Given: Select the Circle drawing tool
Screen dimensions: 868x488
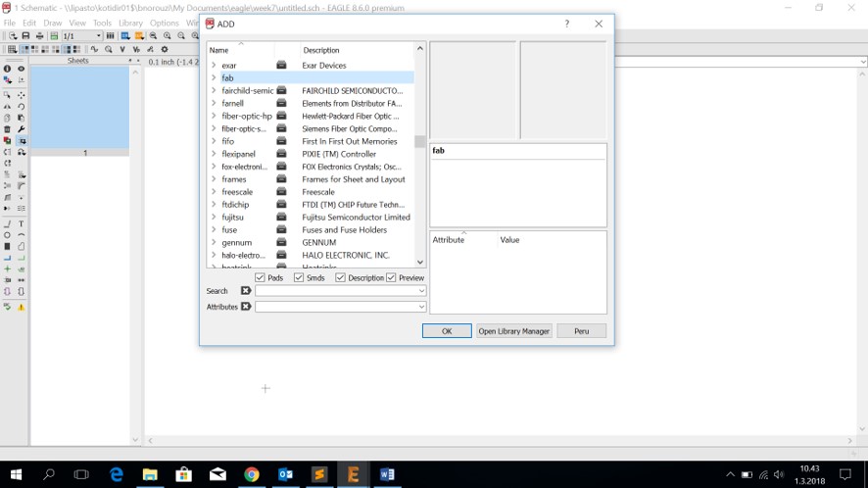Looking at the screenshot, I should coord(7,235).
